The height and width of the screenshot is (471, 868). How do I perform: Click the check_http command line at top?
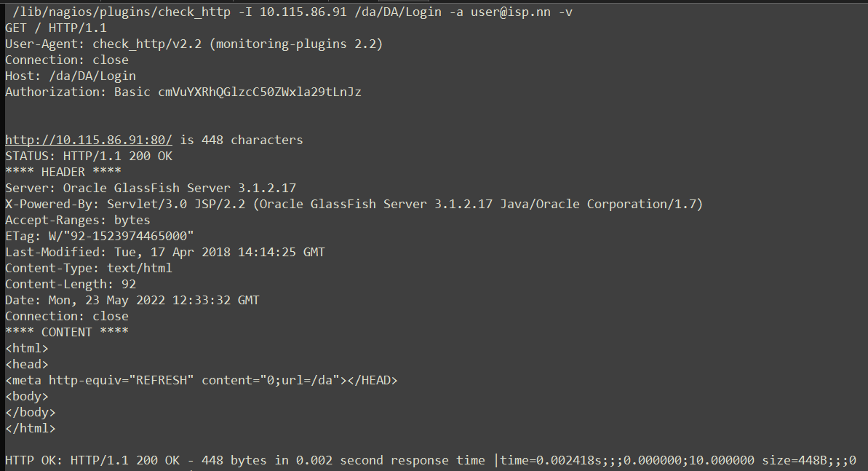click(292, 12)
